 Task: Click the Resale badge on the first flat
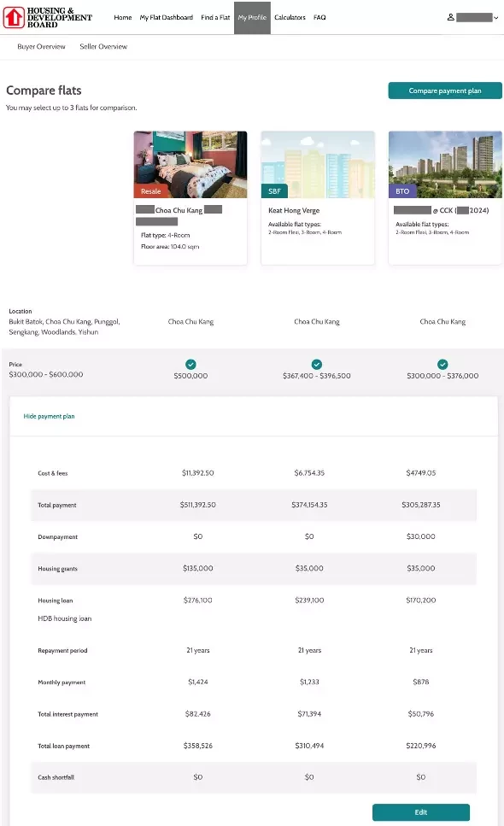pyautogui.click(x=150, y=191)
